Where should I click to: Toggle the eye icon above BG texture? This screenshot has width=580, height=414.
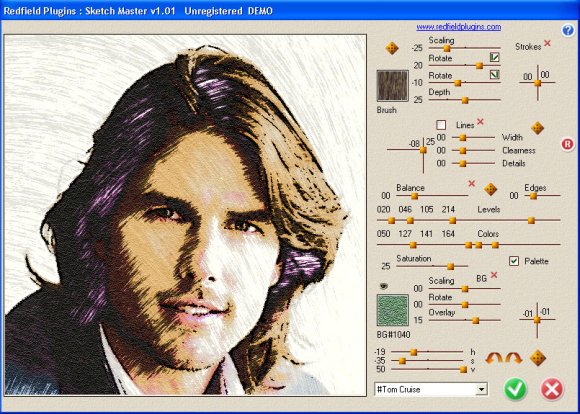pos(384,286)
